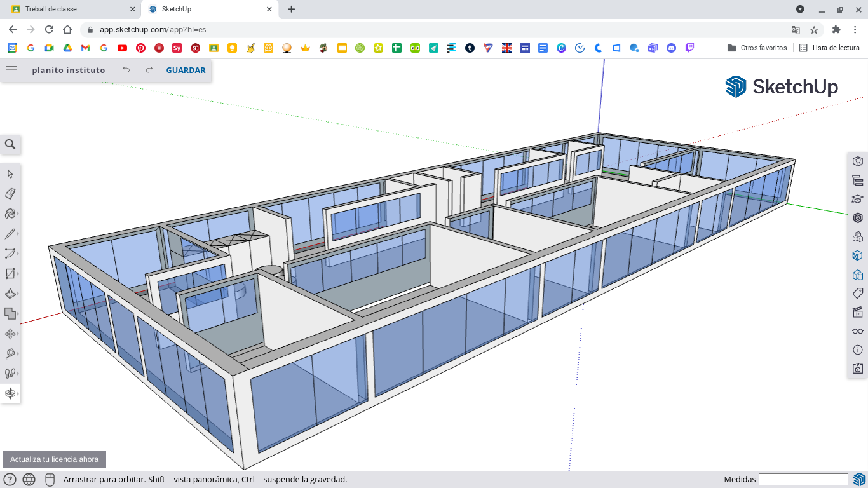Click the Medidas measurements input box
This screenshot has width=868, height=488.
click(803, 479)
